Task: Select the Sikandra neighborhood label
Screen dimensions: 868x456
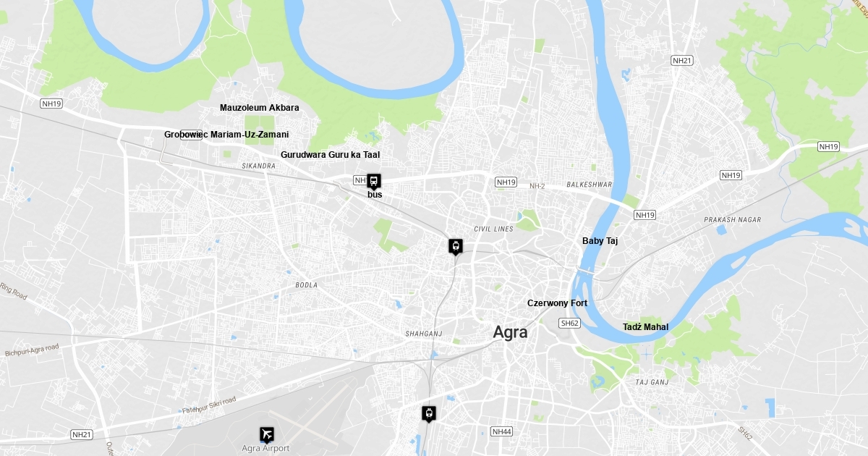Action: [x=259, y=166]
